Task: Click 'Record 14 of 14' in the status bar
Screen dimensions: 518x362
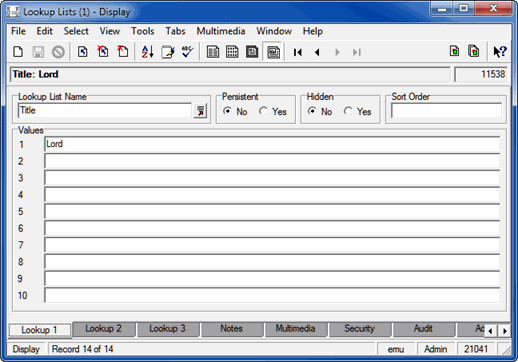Action: coord(83,349)
